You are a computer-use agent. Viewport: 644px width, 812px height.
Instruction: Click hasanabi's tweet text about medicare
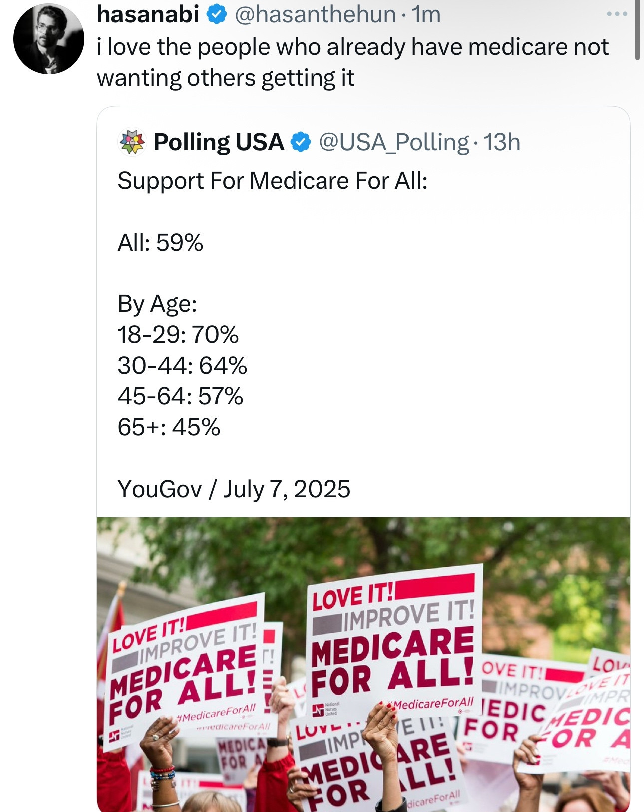click(352, 62)
